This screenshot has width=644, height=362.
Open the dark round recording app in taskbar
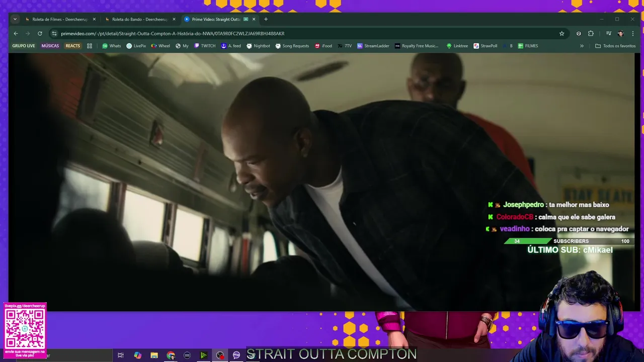click(220, 355)
